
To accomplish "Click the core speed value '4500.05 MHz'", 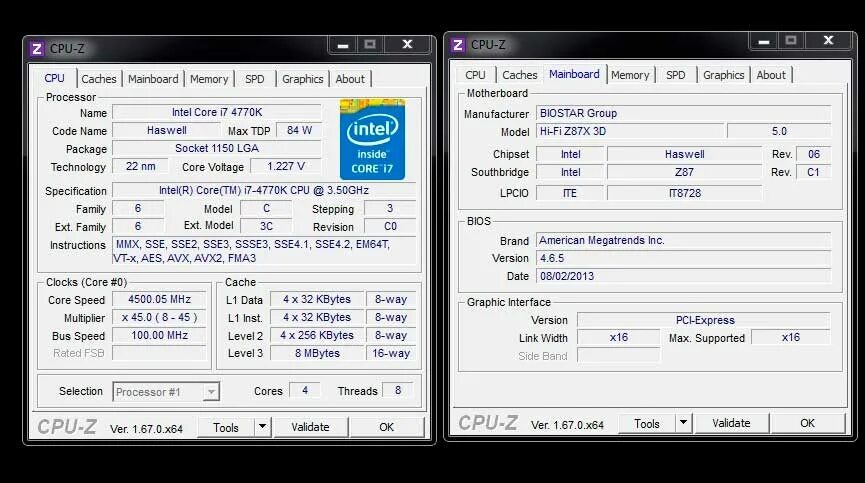I will click(x=159, y=299).
